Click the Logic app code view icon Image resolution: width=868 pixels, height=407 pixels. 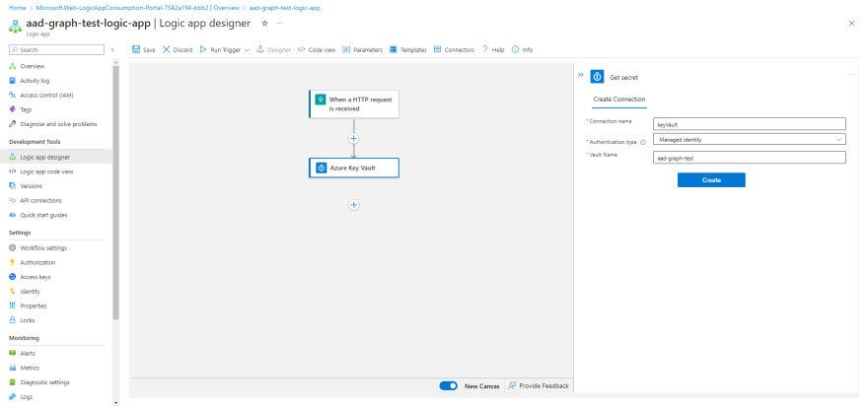[13, 171]
